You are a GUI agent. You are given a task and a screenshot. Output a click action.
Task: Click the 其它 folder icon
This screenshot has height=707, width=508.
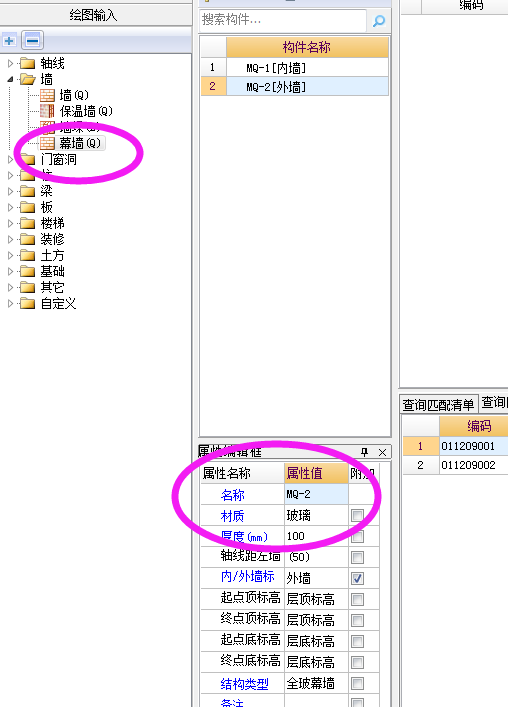tap(28, 288)
